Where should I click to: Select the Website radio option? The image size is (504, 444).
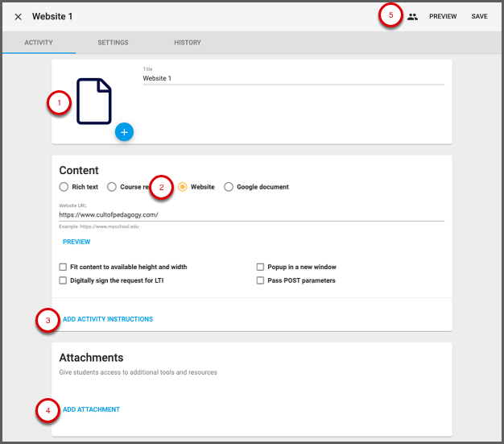pos(183,187)
